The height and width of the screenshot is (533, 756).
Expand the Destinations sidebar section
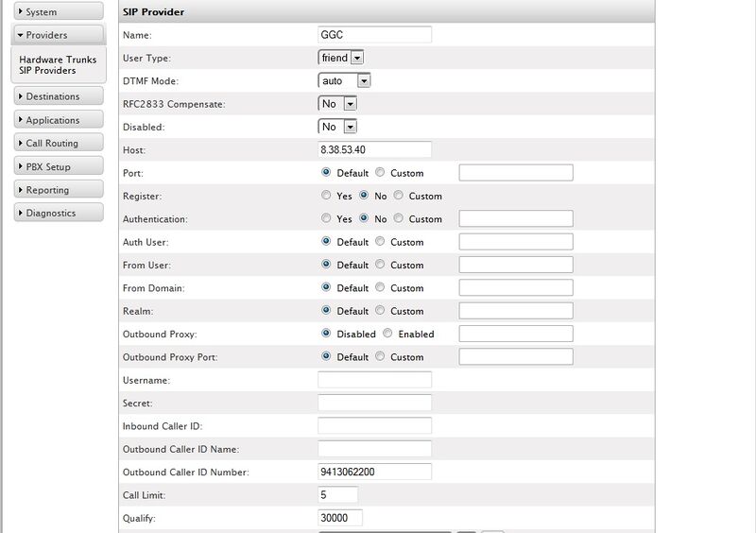coord(57,96)
